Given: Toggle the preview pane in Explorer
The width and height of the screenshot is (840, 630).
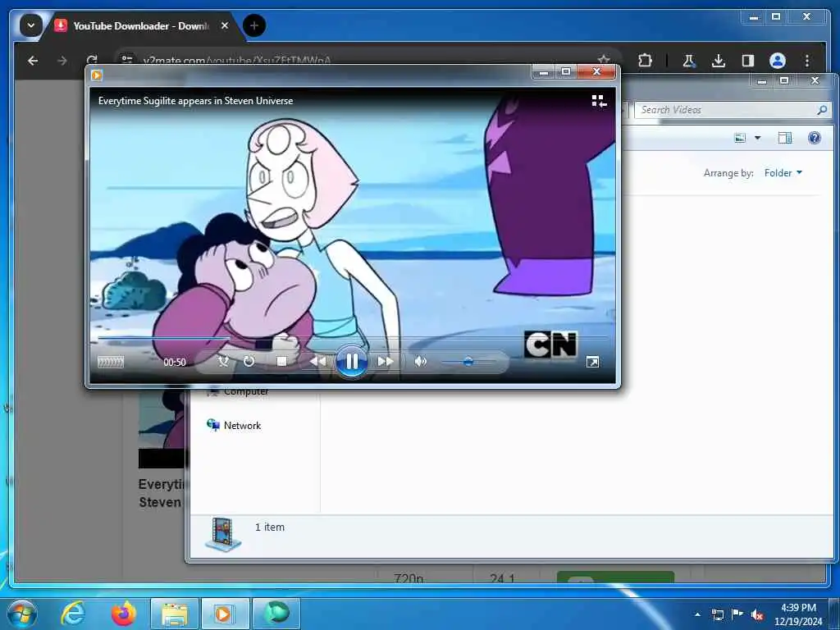Looking at the screenshot, I should [x=785, y=138].
